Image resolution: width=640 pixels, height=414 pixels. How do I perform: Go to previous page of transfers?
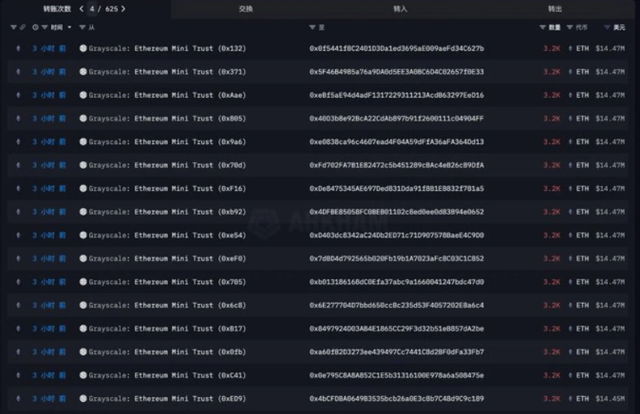pyautogui.click(x=80, y=8)
